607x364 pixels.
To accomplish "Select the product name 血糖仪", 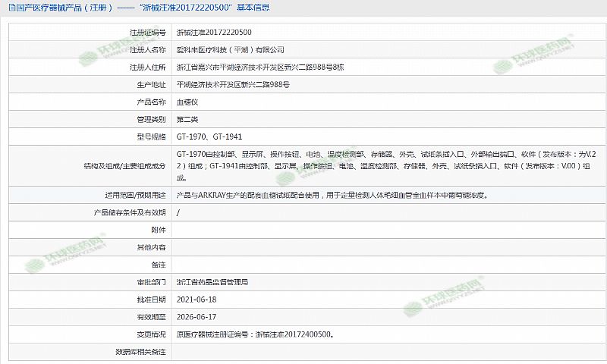I will point(187,102).
